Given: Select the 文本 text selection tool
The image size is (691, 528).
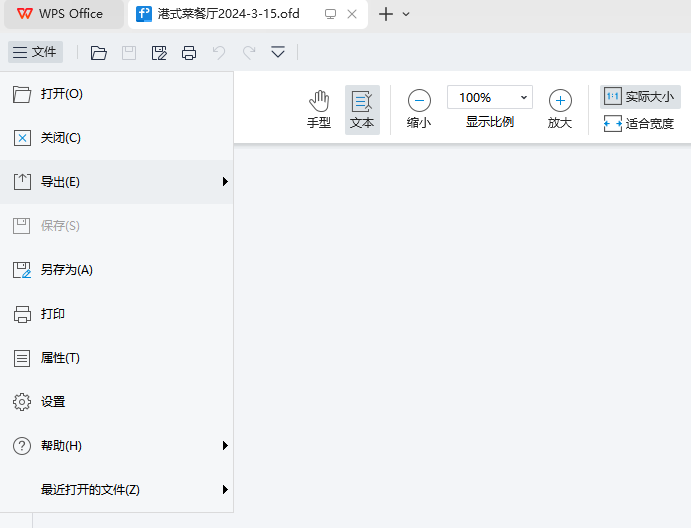Looking at the screenshot, I should pos(362,110).
